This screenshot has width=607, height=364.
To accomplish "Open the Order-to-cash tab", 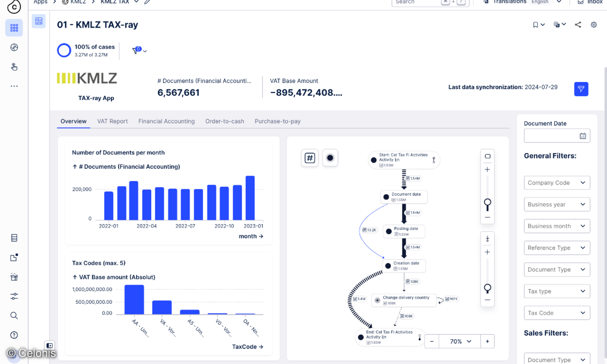I will coord(225,121).
